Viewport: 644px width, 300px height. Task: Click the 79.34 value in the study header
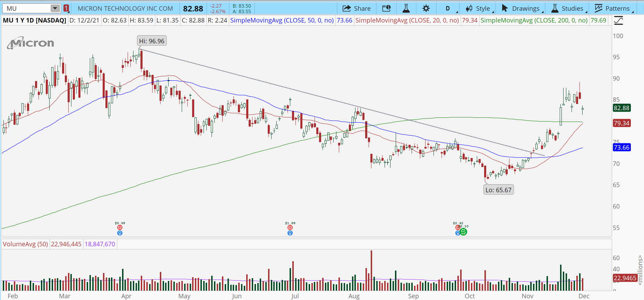click(x=470, y=20)
